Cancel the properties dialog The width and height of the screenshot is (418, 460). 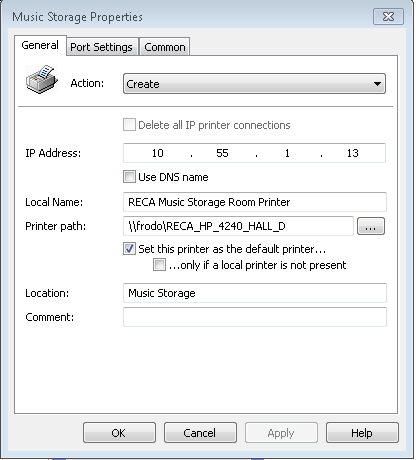[x=200, y=433]
